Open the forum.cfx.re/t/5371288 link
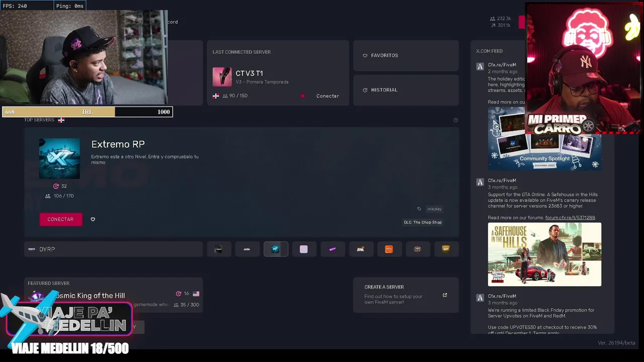 pyautogui.click(x=570, y=218)
